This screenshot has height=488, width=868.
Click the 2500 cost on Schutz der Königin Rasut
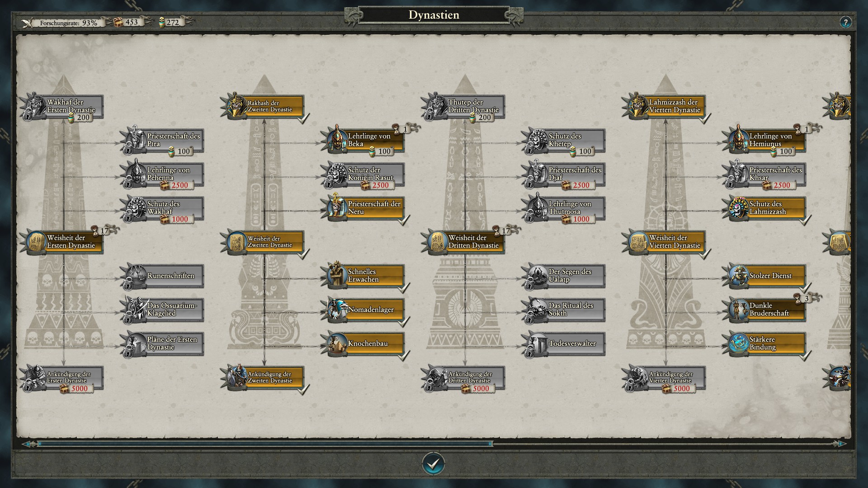click(381, 185)
